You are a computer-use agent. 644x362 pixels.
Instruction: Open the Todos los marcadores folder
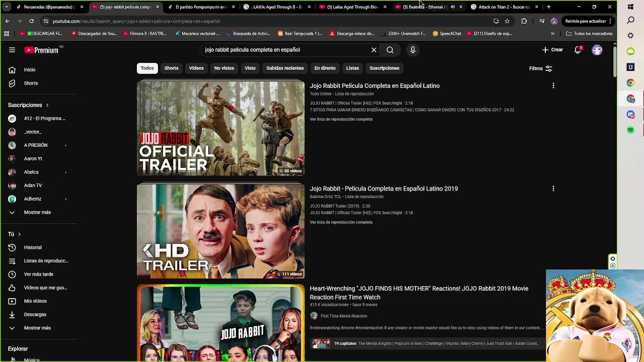pos(589,34)
